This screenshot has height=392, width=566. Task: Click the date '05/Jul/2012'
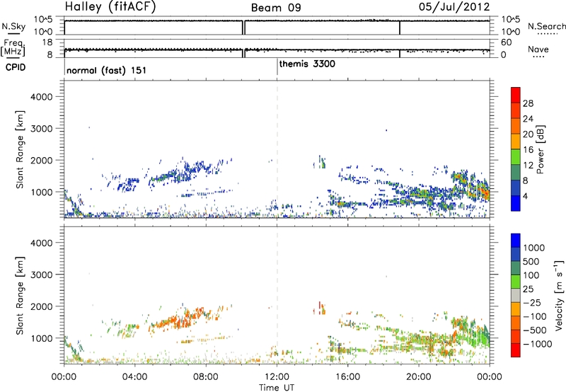454,7
